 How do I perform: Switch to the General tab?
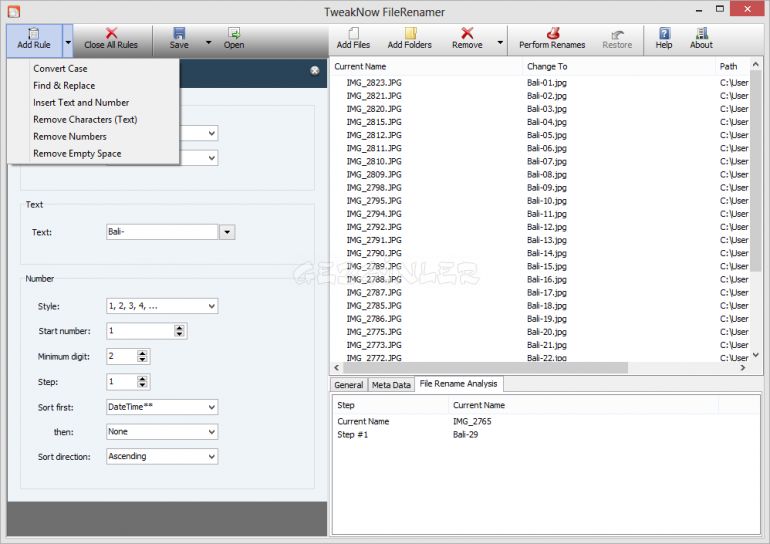click(349, 385)
